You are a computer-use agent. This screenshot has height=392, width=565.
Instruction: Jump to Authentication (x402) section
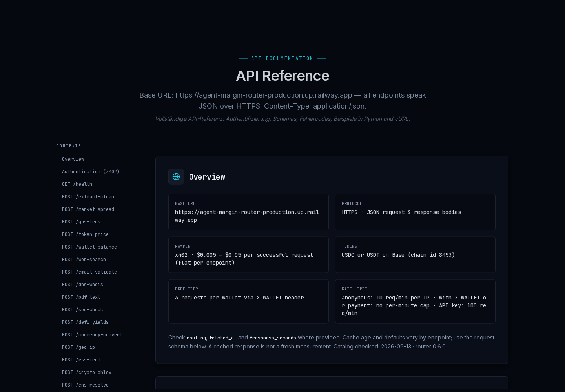tap(91, 172)
